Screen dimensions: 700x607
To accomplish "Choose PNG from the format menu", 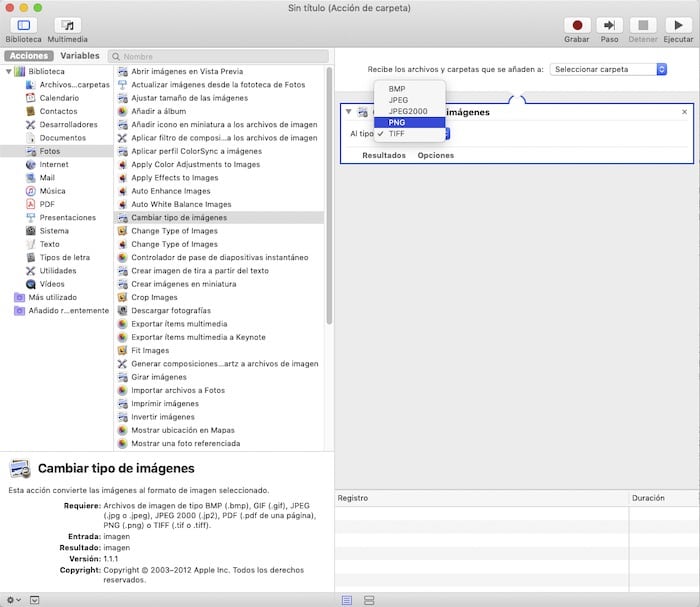I will pyautogui.click(x=397, y=122).
